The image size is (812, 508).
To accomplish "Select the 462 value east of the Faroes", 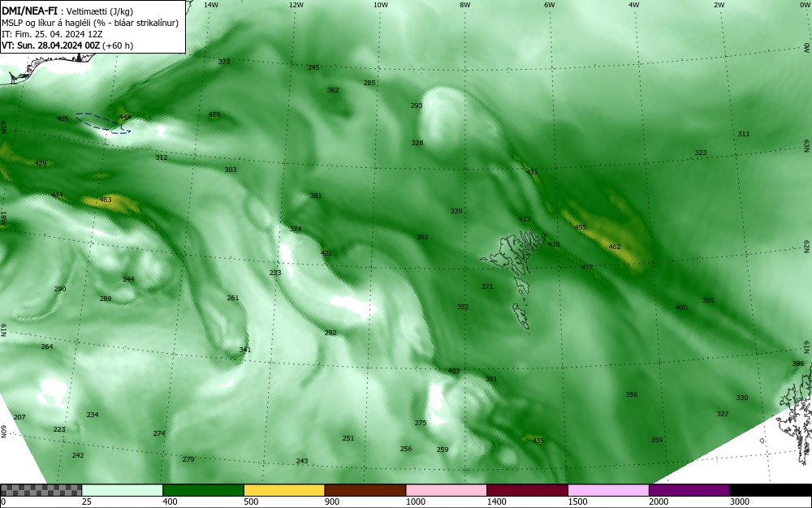I will coord(614,247).
